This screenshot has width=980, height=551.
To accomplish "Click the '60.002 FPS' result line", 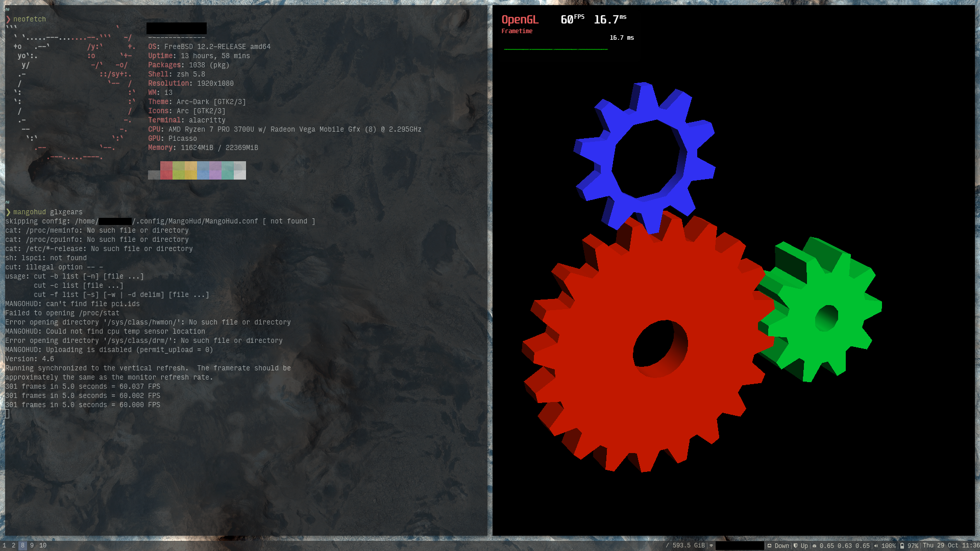I will tap(83, 396).
